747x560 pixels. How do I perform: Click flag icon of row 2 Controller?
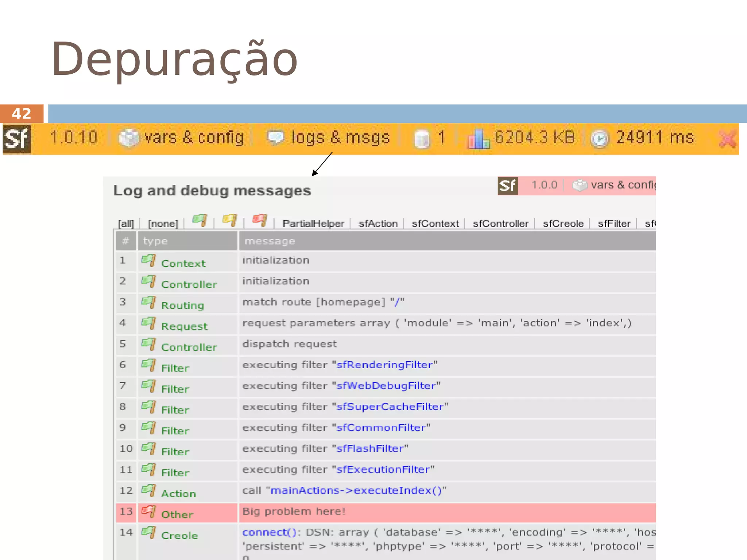[x=149, y=281]
